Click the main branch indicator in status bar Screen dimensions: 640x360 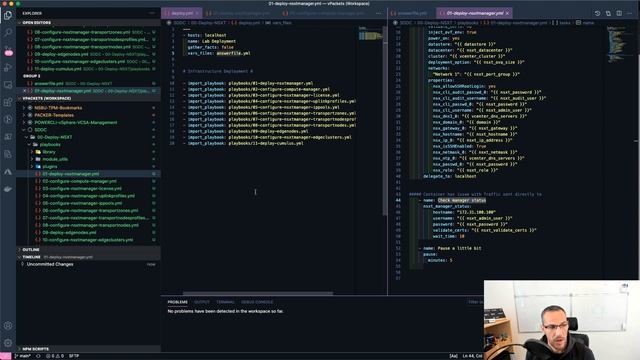click(23, 356)
